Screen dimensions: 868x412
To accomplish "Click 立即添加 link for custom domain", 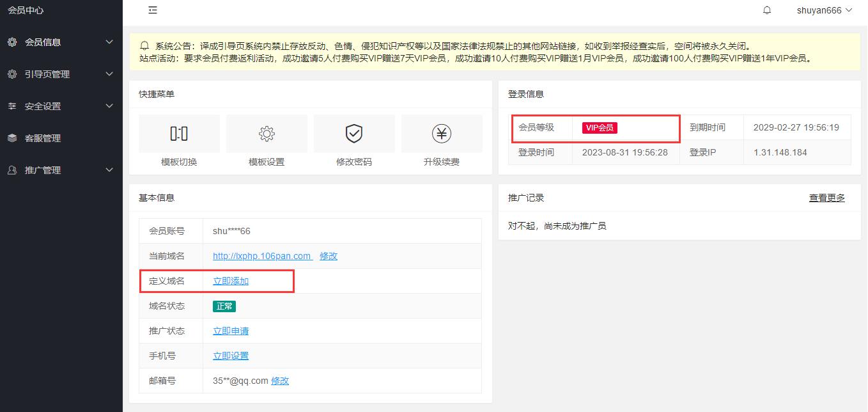I will coord(231,281).
